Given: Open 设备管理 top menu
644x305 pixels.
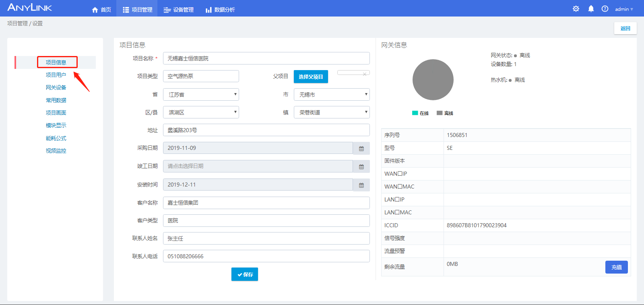Looking at the screenshot, I should (179, 9).
